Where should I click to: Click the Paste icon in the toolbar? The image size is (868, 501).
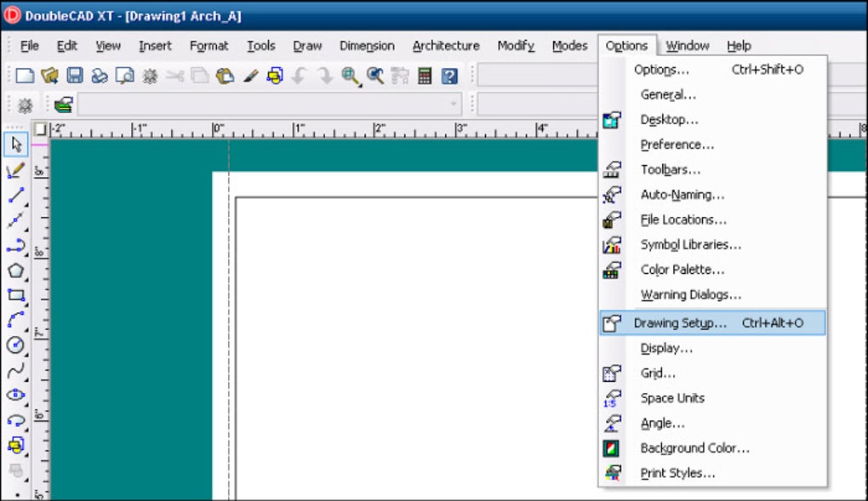point(225,76)
